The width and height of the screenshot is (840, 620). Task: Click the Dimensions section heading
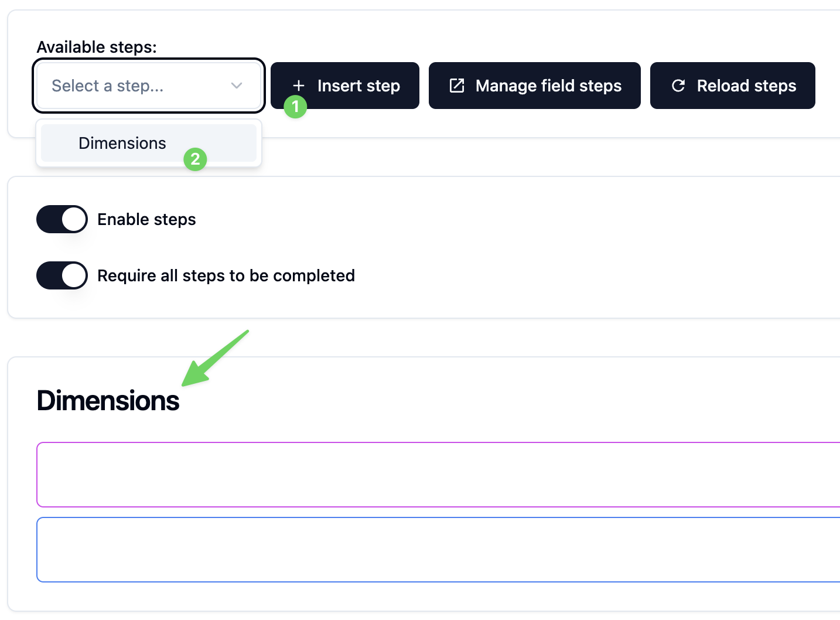point(108,401)
